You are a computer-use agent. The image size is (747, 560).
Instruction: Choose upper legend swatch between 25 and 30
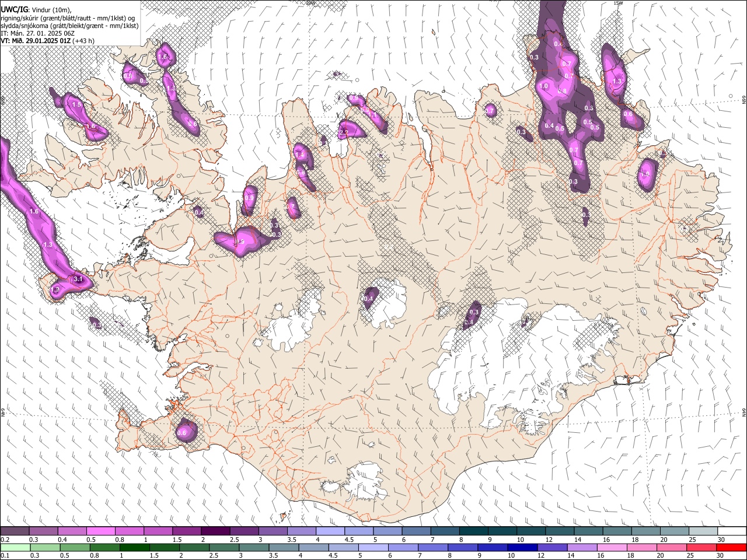click(x=703, y=531)
